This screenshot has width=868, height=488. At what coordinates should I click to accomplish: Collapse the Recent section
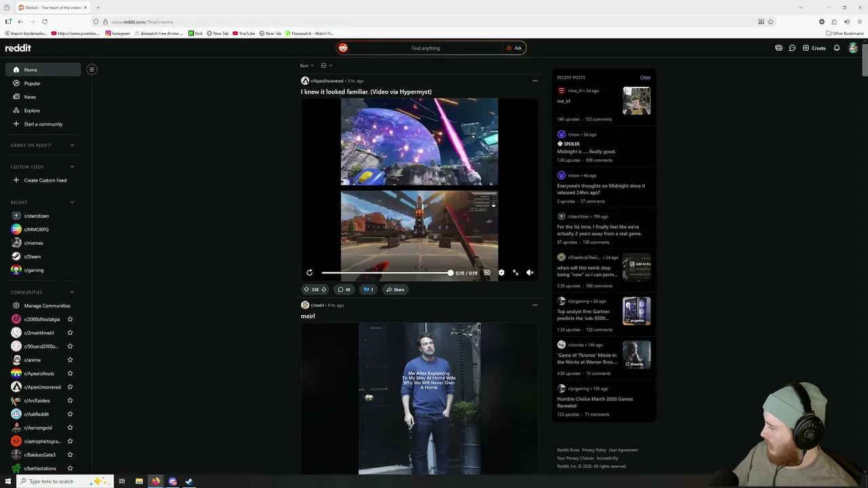[72, 202]
